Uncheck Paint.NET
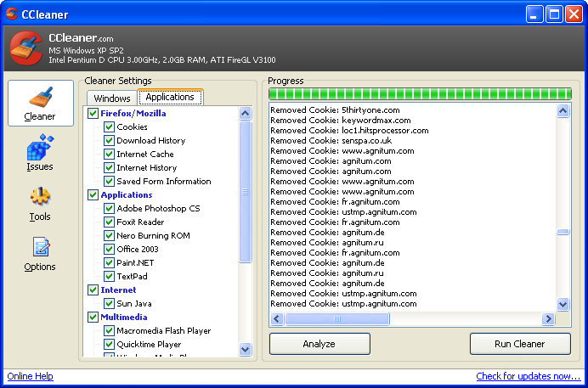This screenshot has width=588, height=388. 109,262
